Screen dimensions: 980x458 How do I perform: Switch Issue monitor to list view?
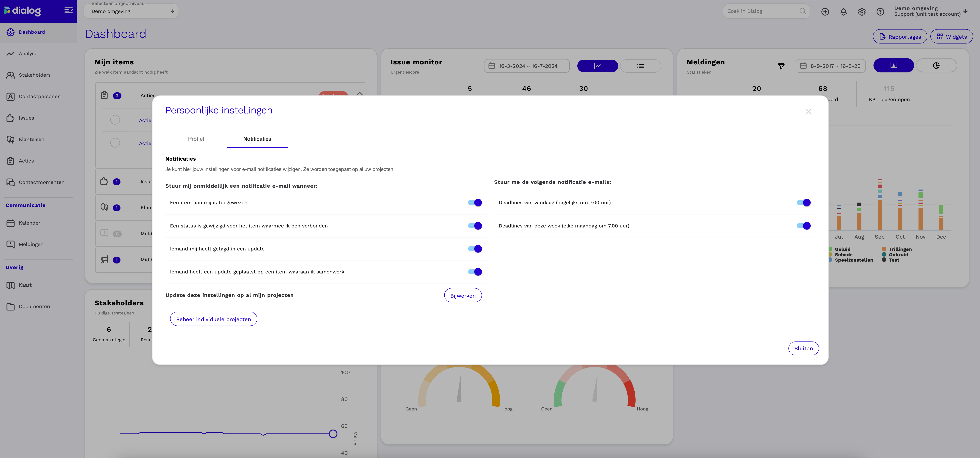pyautogui.click(x=641, y=66)
